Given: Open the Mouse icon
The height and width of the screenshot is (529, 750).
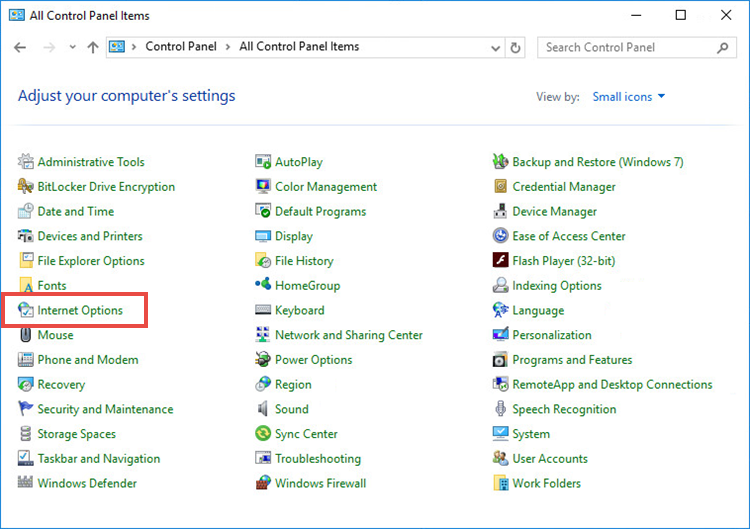Looking at the screenshot, I should [x=25, y=335].
